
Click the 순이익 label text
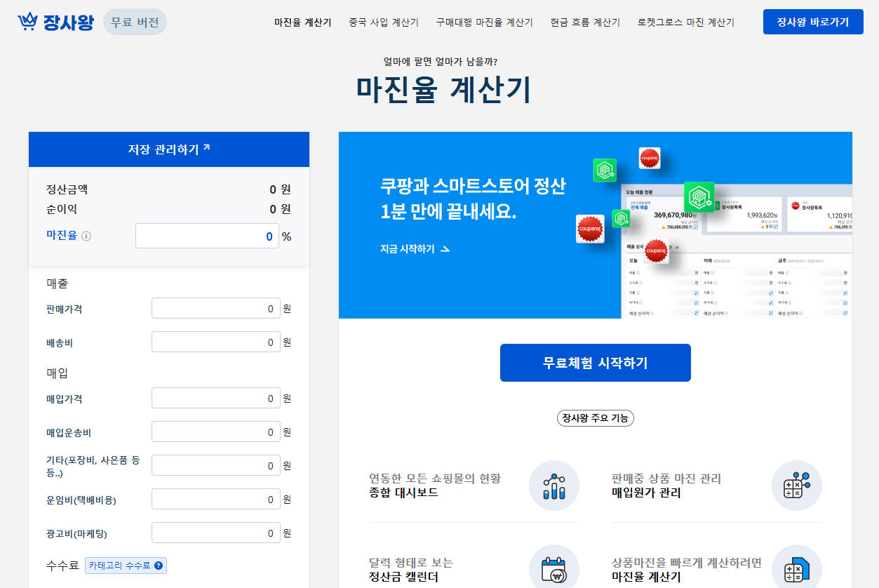tap(62, 209)
